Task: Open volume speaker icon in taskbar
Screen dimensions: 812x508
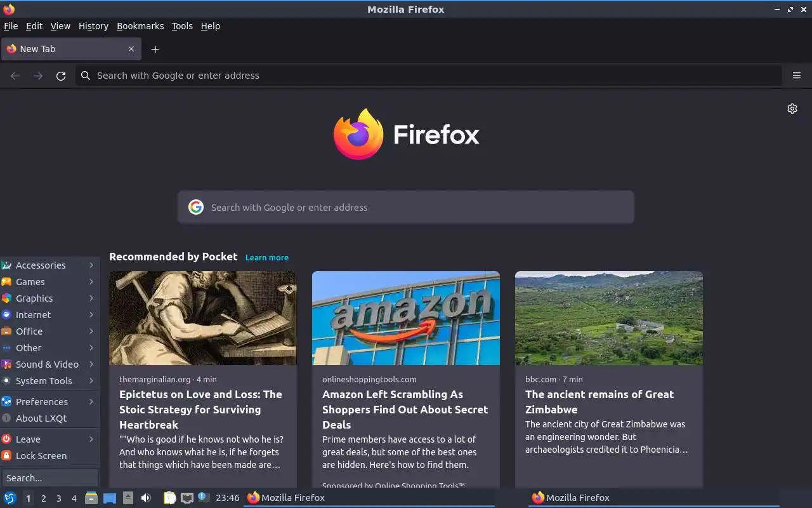Action: [146, 498]
